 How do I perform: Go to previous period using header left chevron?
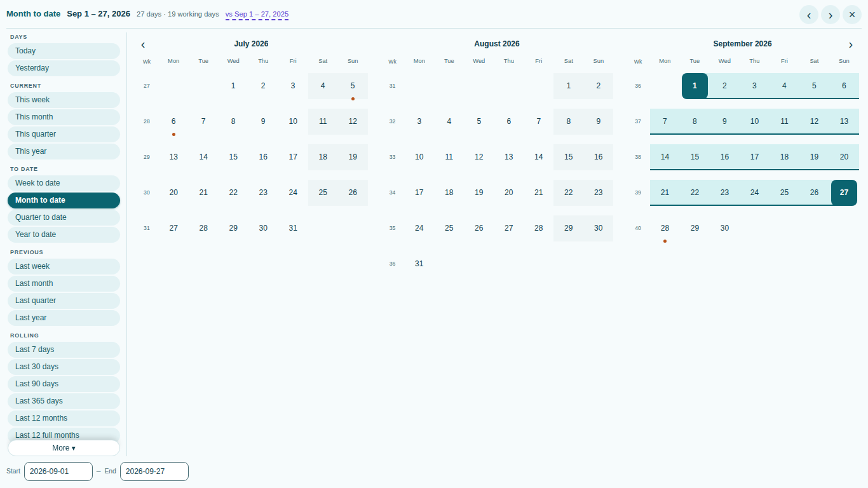pos(809,15)
